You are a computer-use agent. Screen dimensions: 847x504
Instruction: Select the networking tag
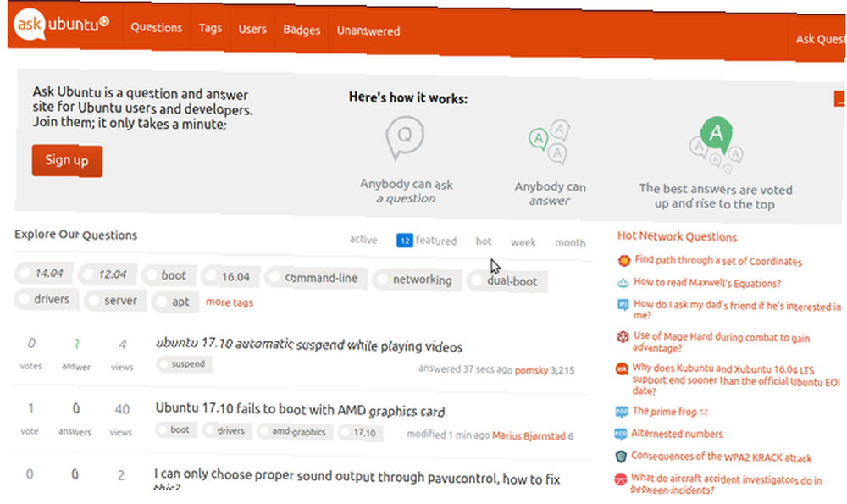417,280
